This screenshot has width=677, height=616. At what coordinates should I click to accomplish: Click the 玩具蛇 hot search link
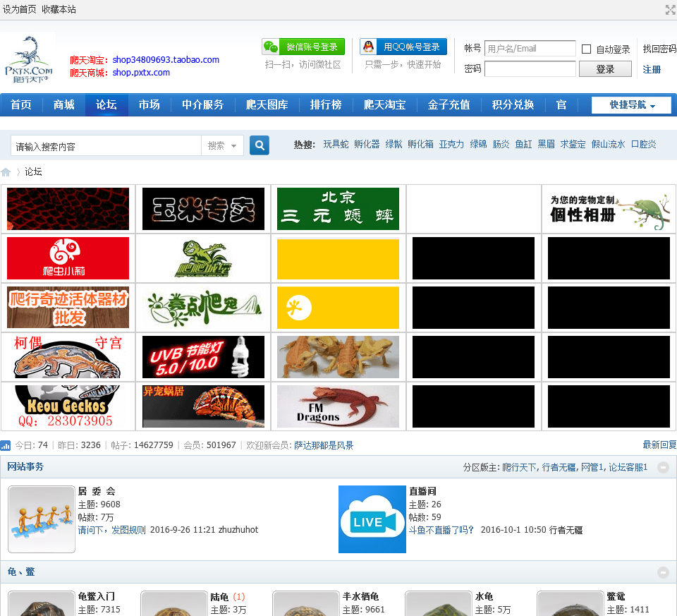click(336, 144)
